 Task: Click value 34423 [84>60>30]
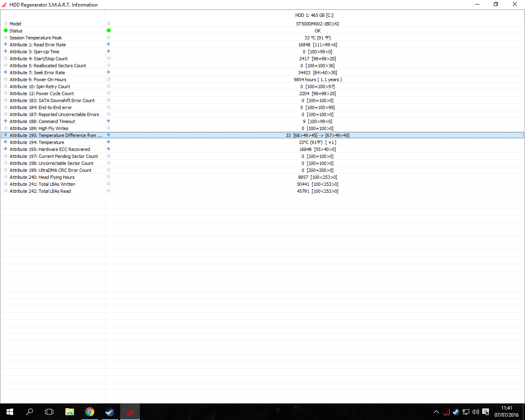pos(317,73)
